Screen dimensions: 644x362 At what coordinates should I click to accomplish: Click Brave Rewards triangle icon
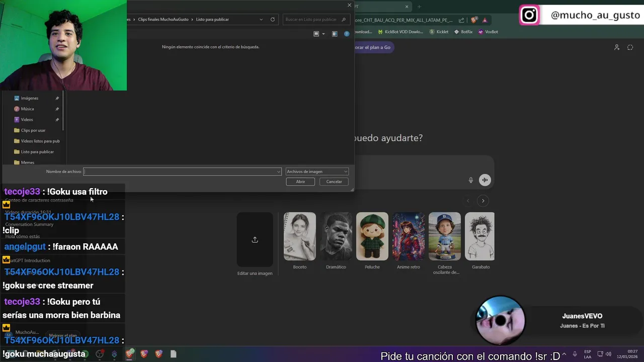click(x=485, y=20)
